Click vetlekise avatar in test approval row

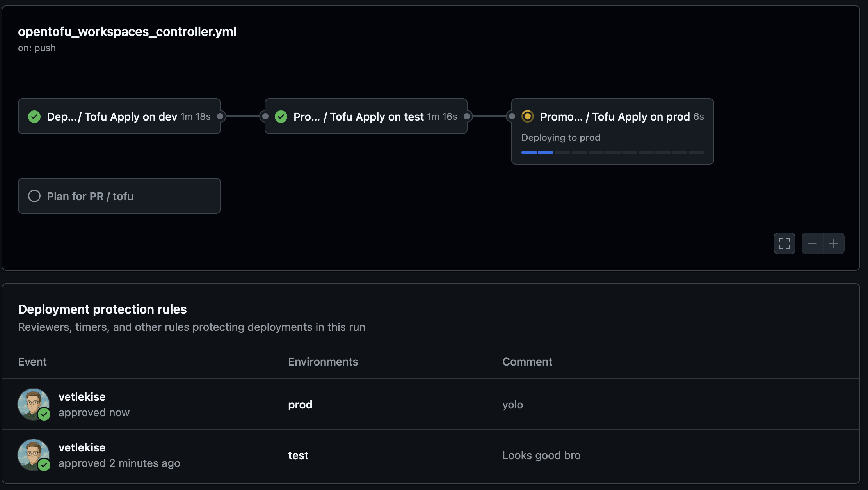34,454
